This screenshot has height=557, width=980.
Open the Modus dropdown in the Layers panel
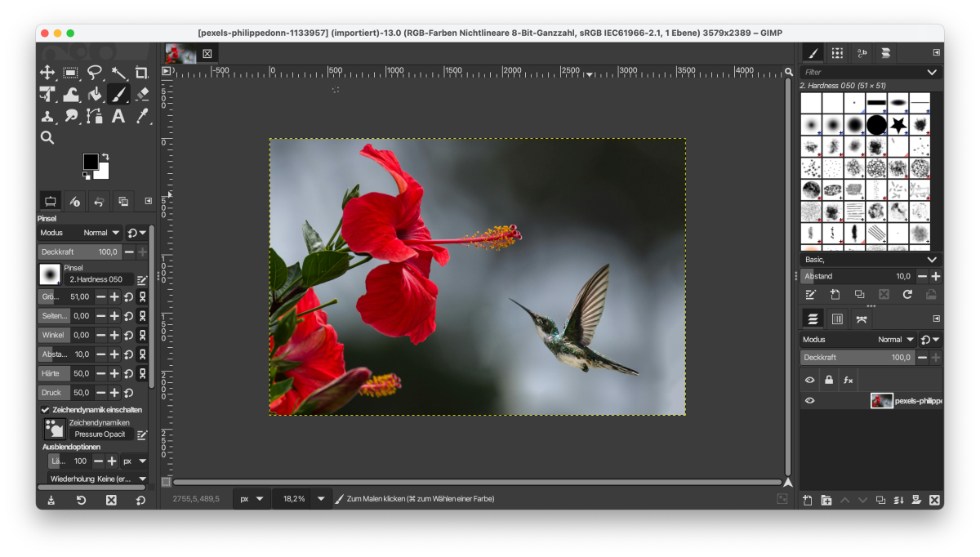(x=896, y=339)
